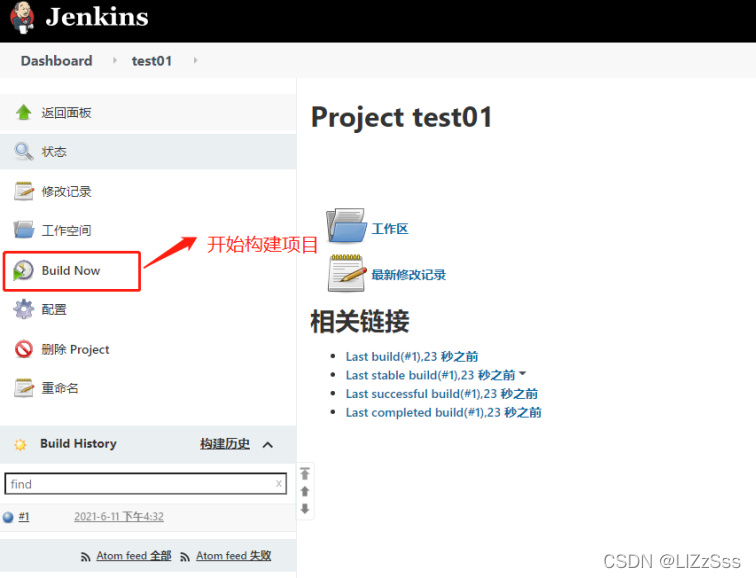Click the magnifier 状态 icon
The width and height of the screenshot is (756, 578).
[x=24, y=151]
